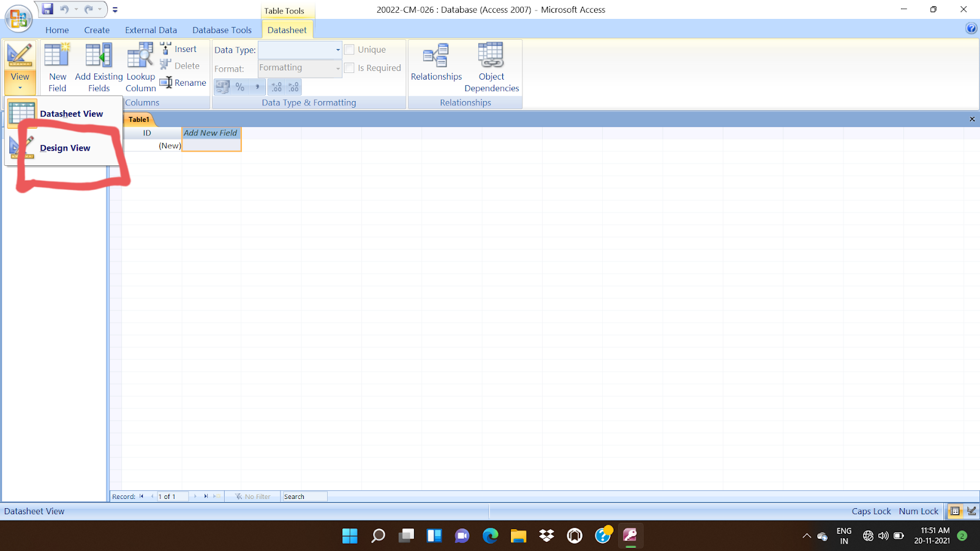The width and height of the screenshot is (980, 551).
Task: Click the empty cell under Add New Field
Action: pyautogui.click(x=212, y=146)
